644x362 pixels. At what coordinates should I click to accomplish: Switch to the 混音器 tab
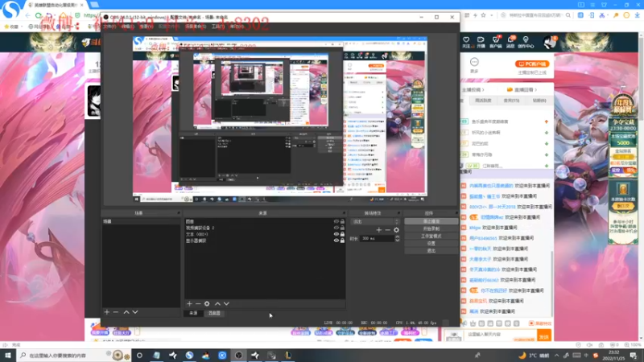click(x=214, y=313)
